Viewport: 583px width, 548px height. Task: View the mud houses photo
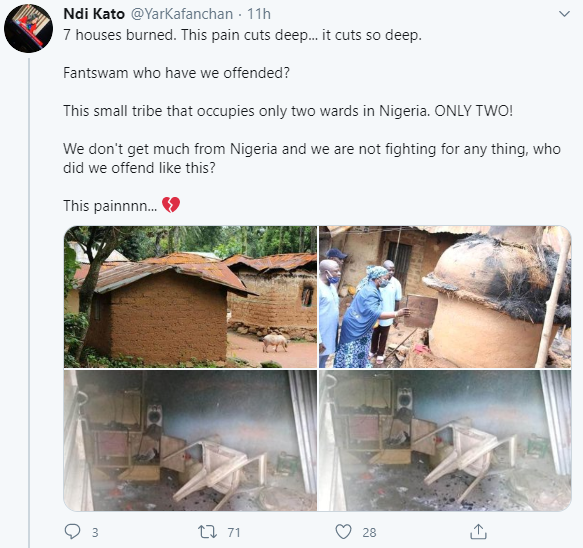pyautogui.click(x=190, y=297)
